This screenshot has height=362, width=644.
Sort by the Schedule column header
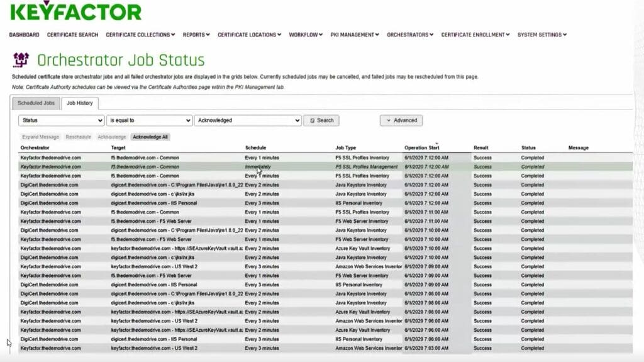(255, 148)
